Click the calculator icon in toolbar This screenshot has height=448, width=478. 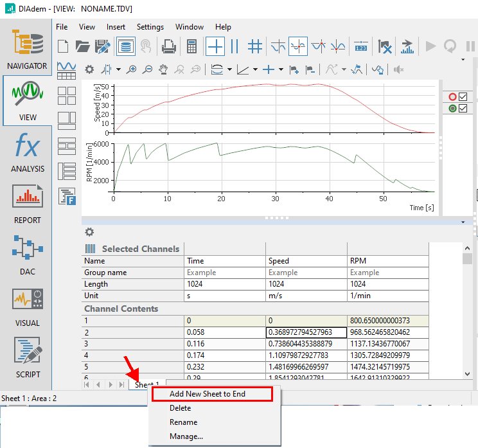pos(191,46)
